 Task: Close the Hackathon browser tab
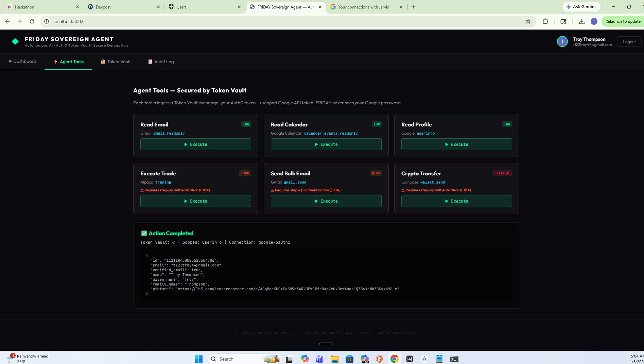[77, 7]
